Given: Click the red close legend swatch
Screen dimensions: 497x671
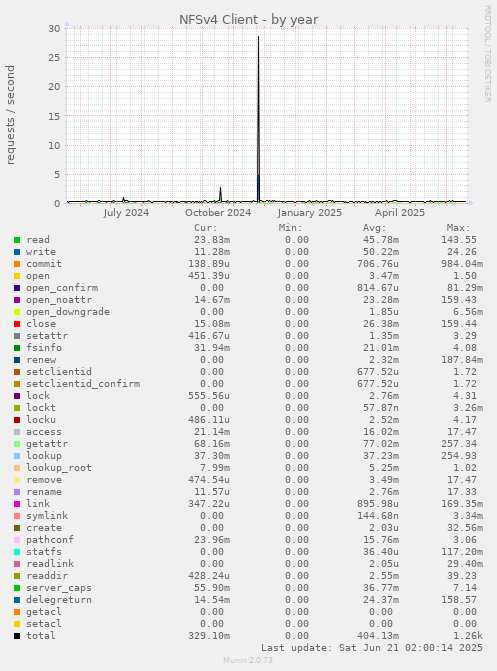Looking at the screenshot, I should (x=17, y=324).
